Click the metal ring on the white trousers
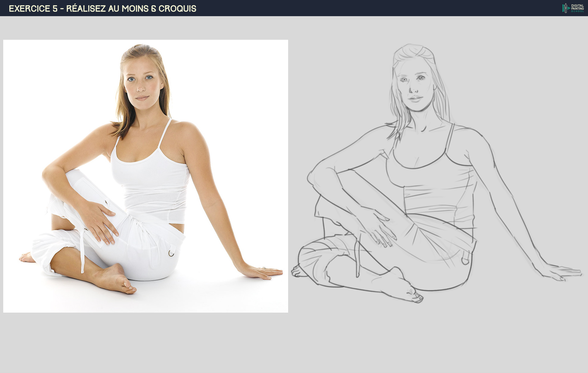 coord(171,253)
